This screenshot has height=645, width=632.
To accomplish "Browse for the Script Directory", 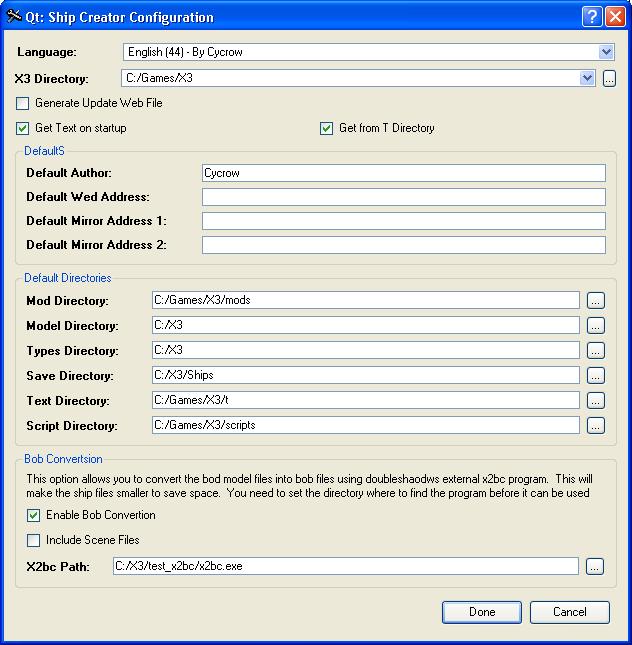I will [x=595, y=425].
